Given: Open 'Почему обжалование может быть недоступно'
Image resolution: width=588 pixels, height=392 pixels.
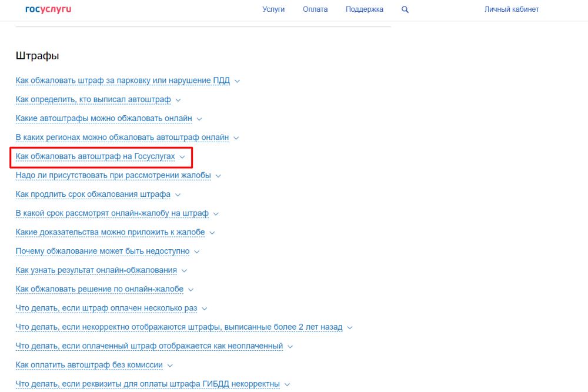Looking at the screenshot, I should 102,252.
